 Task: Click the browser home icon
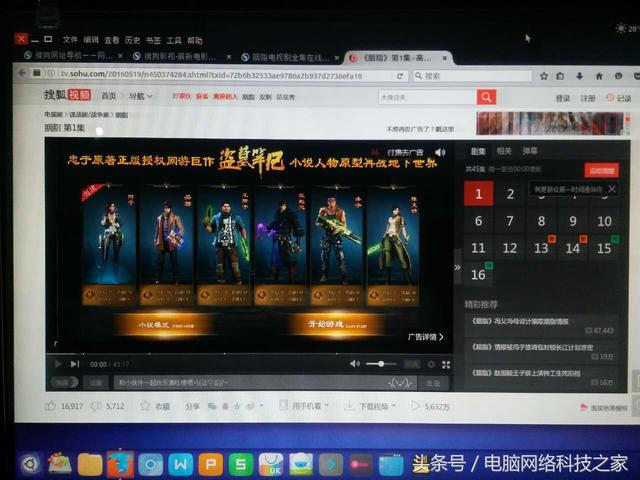(599, 76)
